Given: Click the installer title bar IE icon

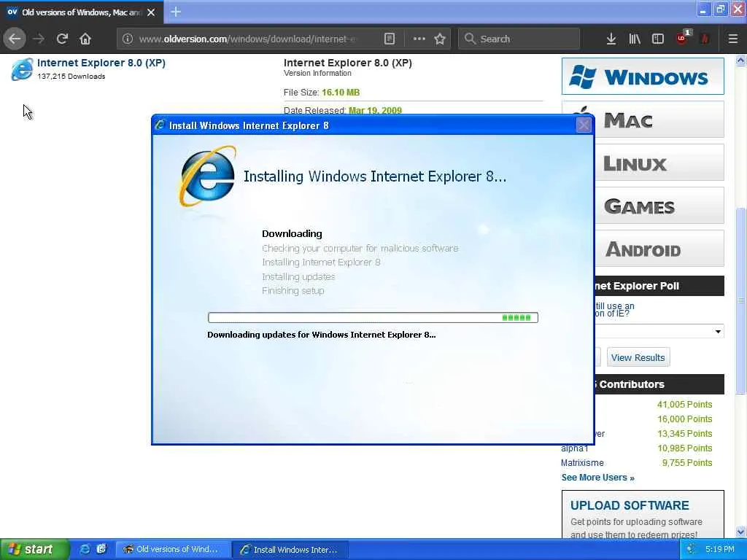Looking at the screenshot, I should click(160, 125).
